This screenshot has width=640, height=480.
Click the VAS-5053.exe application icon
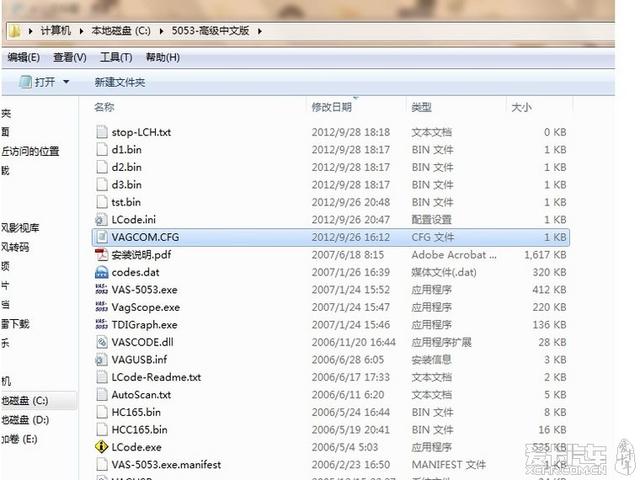(x=102, y=289)
